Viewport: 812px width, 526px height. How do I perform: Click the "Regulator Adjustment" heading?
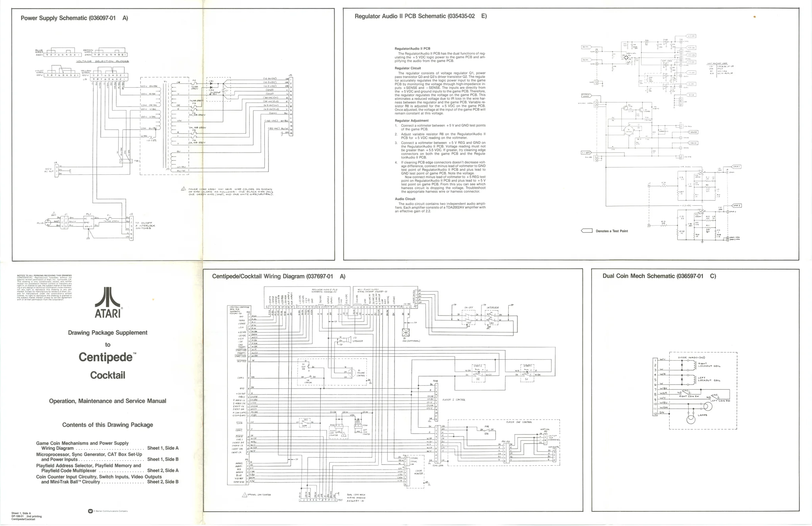click(x=412, y=121)
